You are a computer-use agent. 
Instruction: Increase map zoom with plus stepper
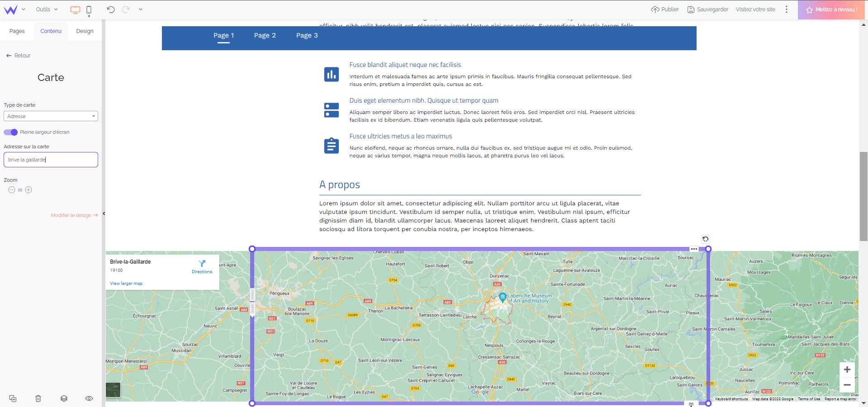28,190
